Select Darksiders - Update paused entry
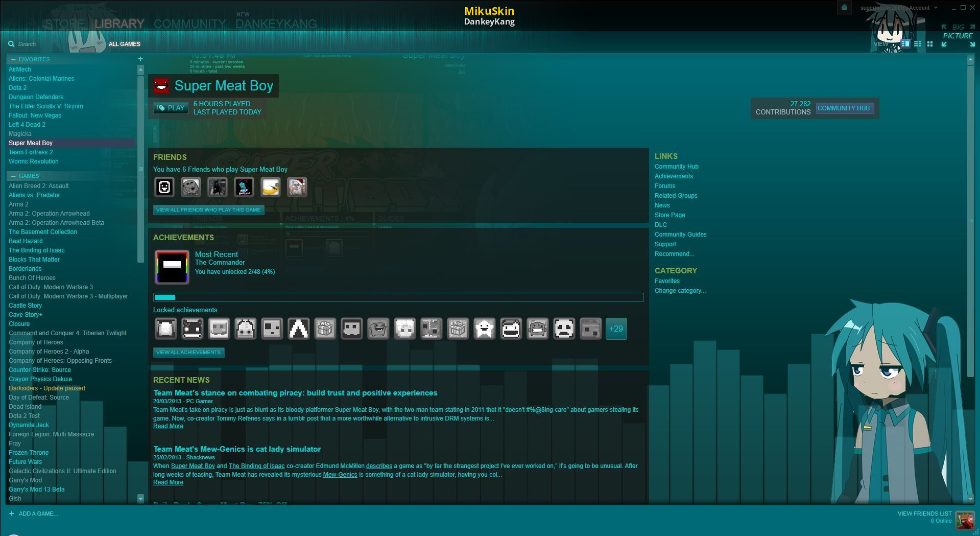Screen dimensions: 980x536 [x=46, y=388]
